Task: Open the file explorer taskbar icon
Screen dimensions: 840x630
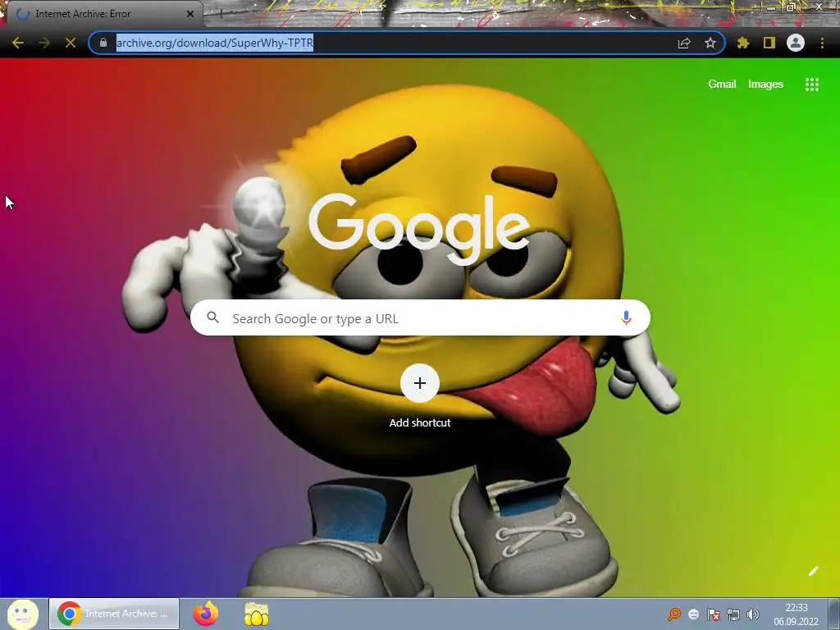Action: tap(257, 614)
